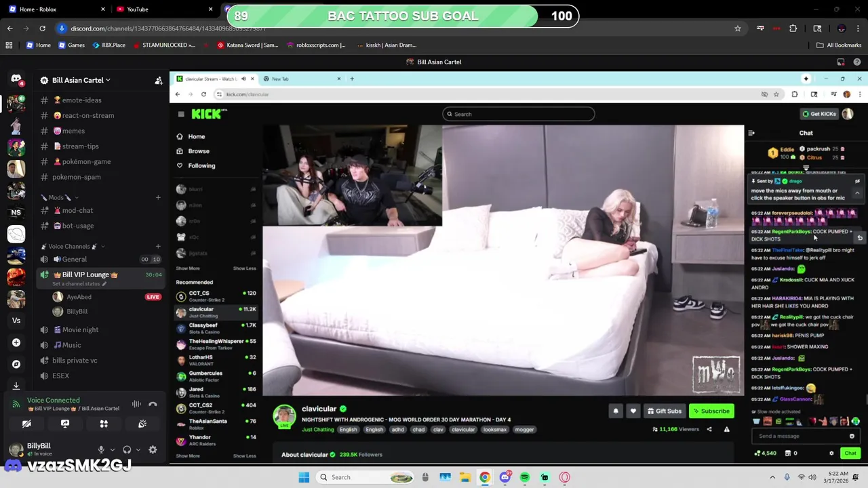Open All Bookmarks folder
This screenshot has width=868, height=488.
click(x=839, y=45)
